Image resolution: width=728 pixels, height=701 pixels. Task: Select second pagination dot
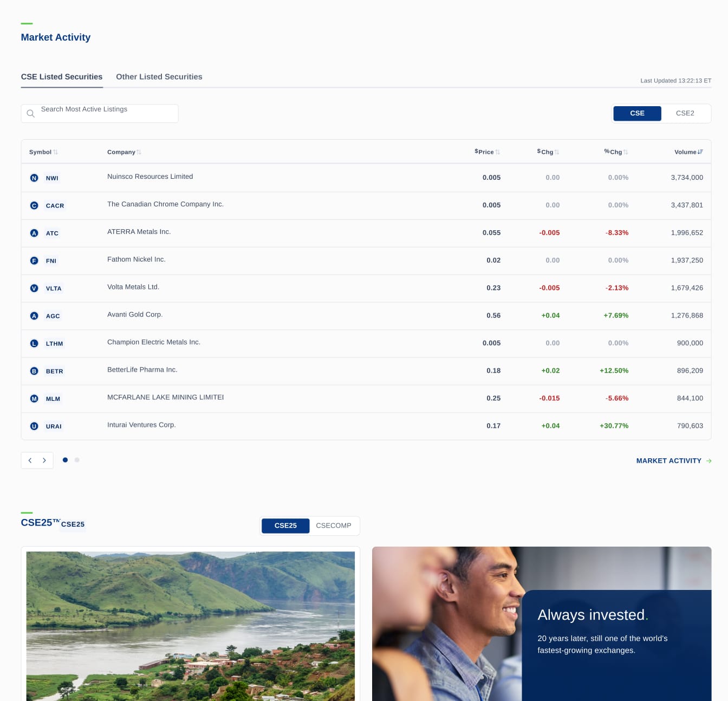(x=77, y=460)
